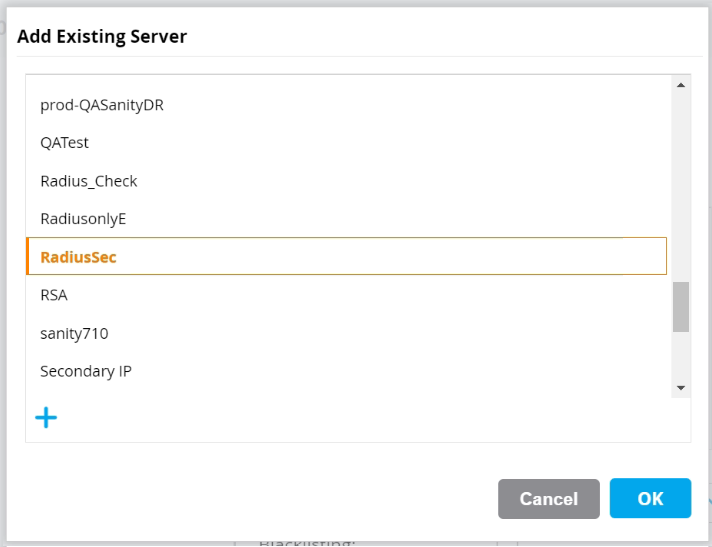
Task: Choose QATest from the server list
Action: [64, 143]
